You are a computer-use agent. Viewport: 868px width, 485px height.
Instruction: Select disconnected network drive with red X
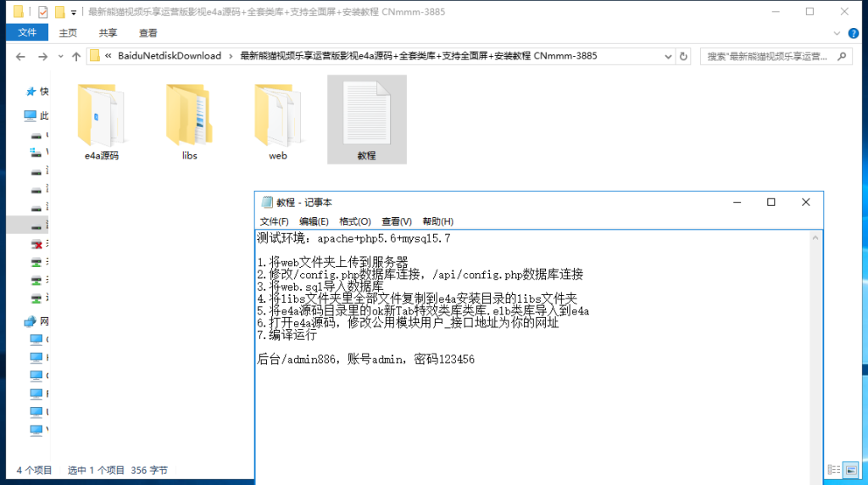[36, 243]
